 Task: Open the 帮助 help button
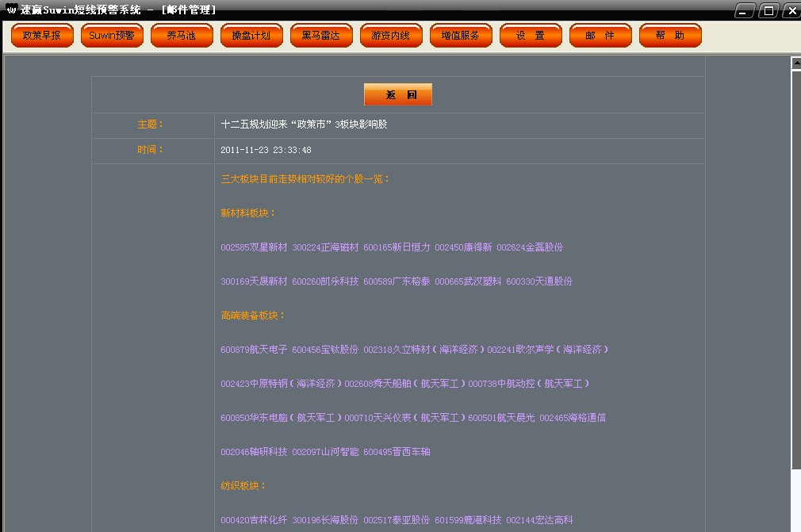[x=670, y=36]
